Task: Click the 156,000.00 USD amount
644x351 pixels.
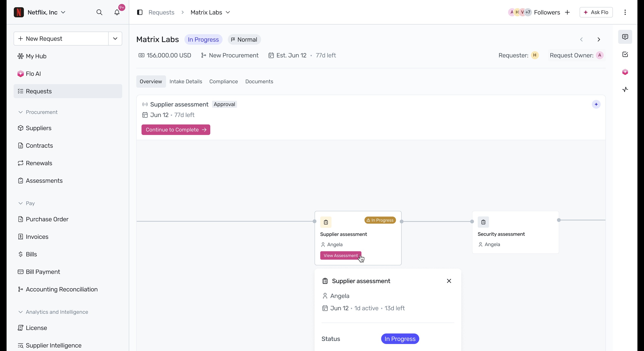Action: click(165, 55)
